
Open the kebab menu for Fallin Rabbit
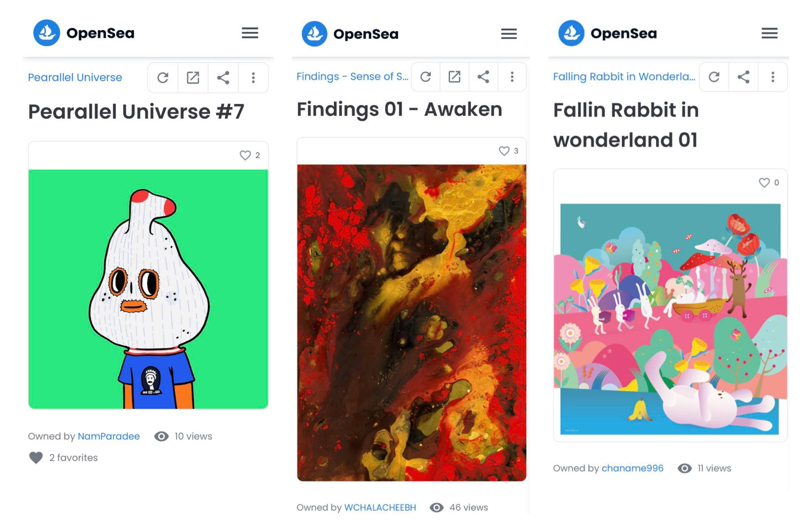coord(773,77)
